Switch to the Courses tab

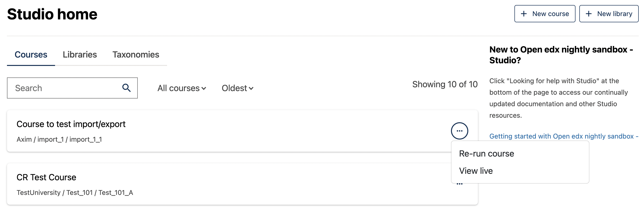(x=31, y=54)
